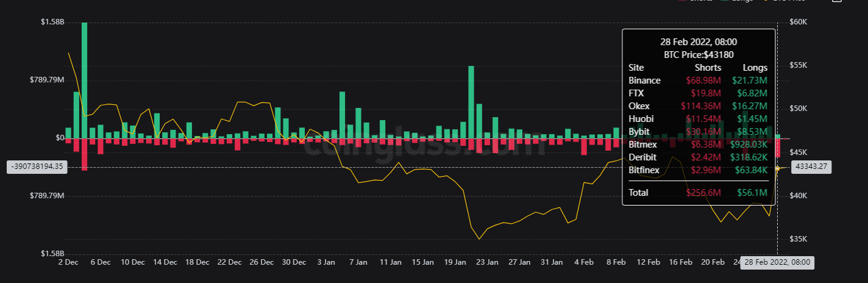868x283 pixels.
Task: Click the '18 Dec' x-axis date label
Action: [x=197, y=262]
